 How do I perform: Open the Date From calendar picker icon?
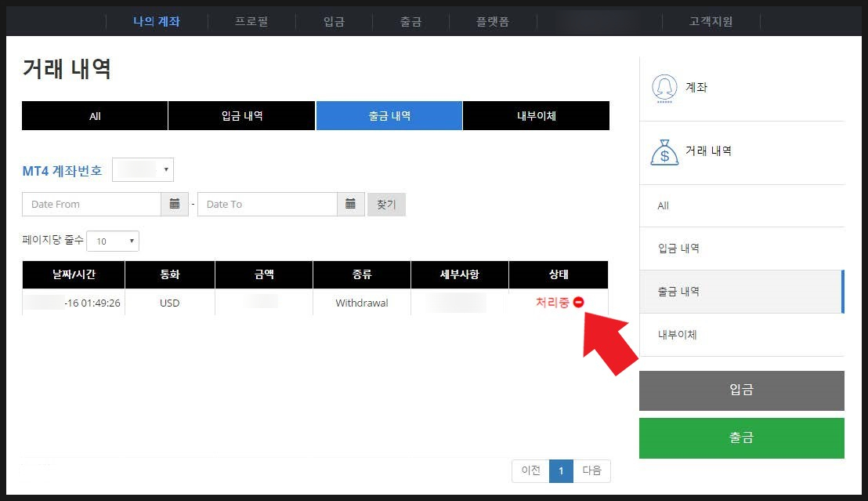175,205
